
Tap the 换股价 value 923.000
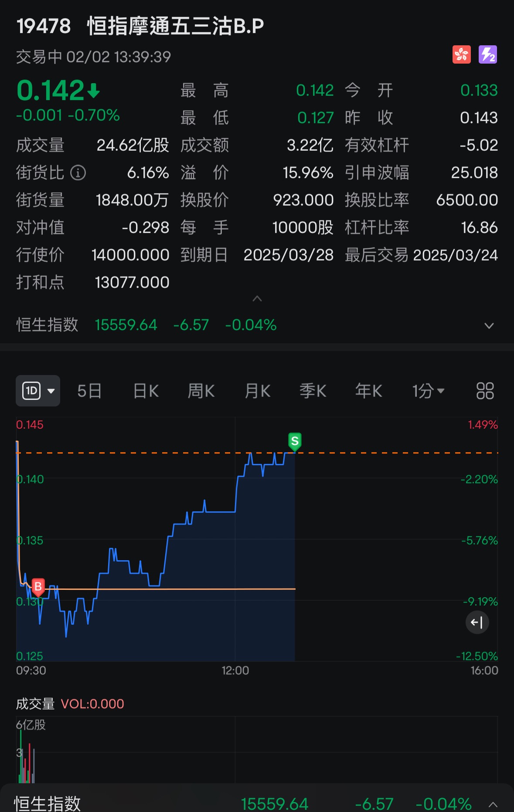[303, 200]
